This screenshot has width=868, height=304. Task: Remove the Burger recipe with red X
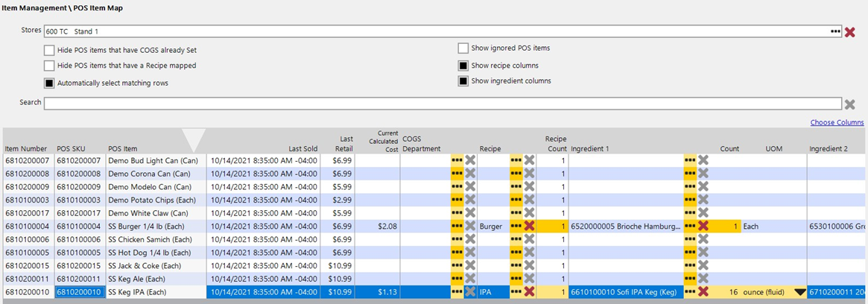pos(529,226)
